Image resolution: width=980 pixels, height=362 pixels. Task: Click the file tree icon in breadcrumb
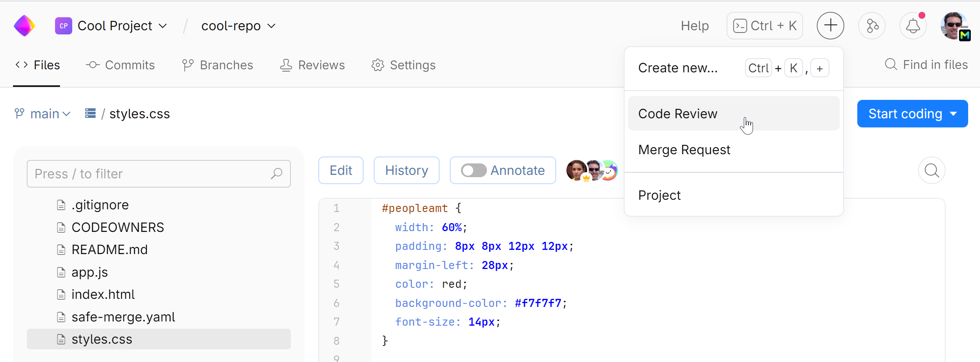[x=90, y=113]
